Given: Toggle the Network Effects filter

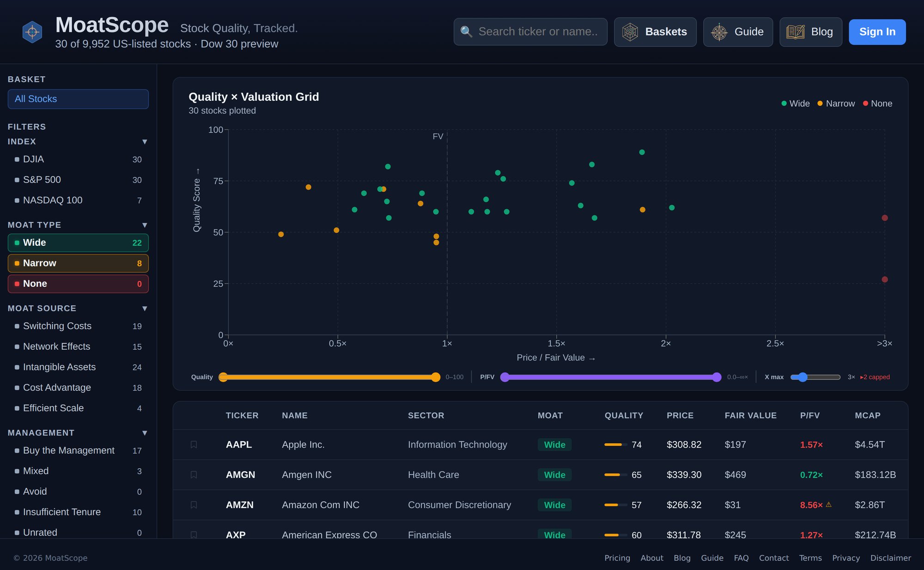Looking at the screenshot, I should pos(78,346).
